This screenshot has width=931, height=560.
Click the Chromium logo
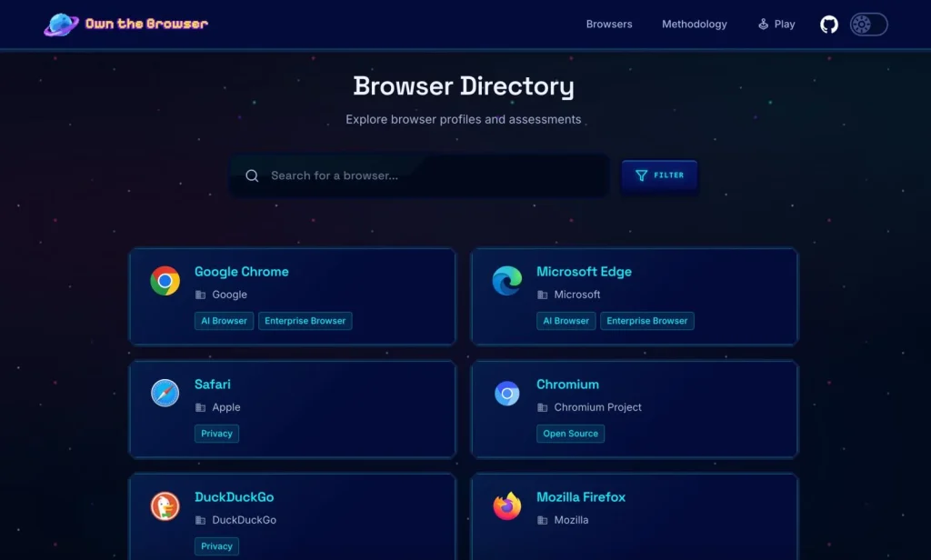pos(507,393)
